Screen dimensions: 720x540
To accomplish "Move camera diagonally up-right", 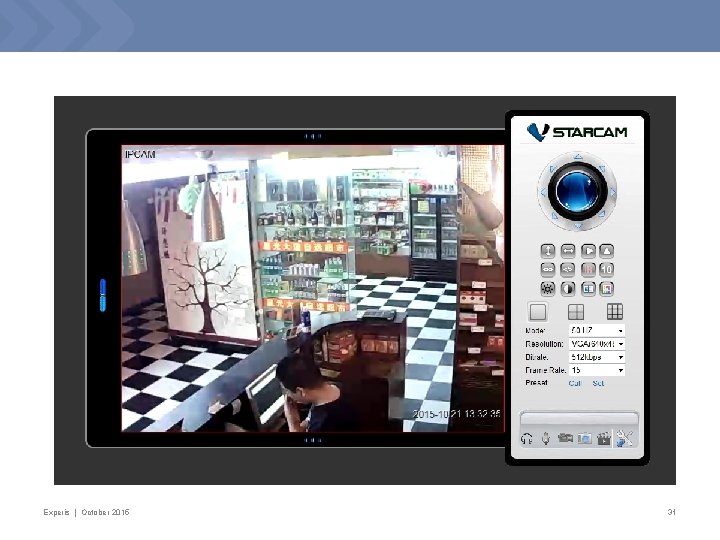I will tap(602, 169).
